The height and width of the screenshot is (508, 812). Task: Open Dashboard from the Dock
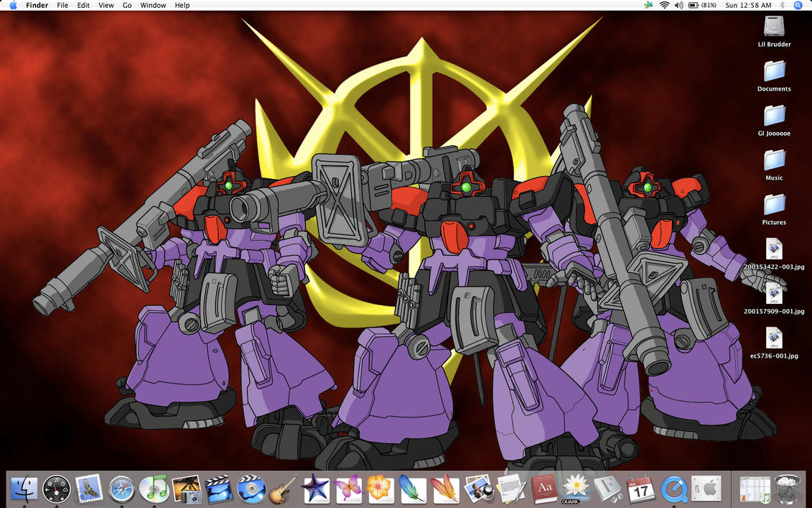click(x=57, y=491)
